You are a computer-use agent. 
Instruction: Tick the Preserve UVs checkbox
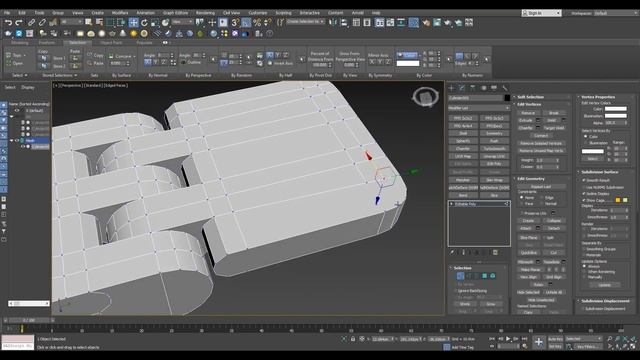[522, 213]
